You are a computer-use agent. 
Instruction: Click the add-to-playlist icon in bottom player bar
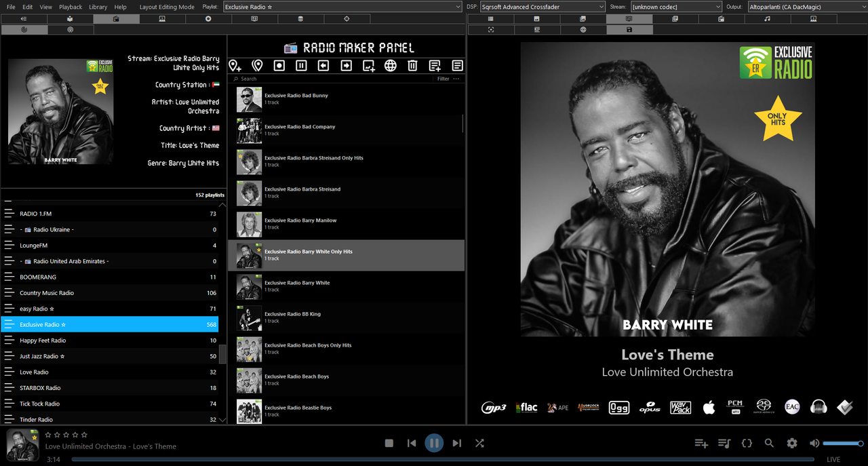tap(701, 443)
